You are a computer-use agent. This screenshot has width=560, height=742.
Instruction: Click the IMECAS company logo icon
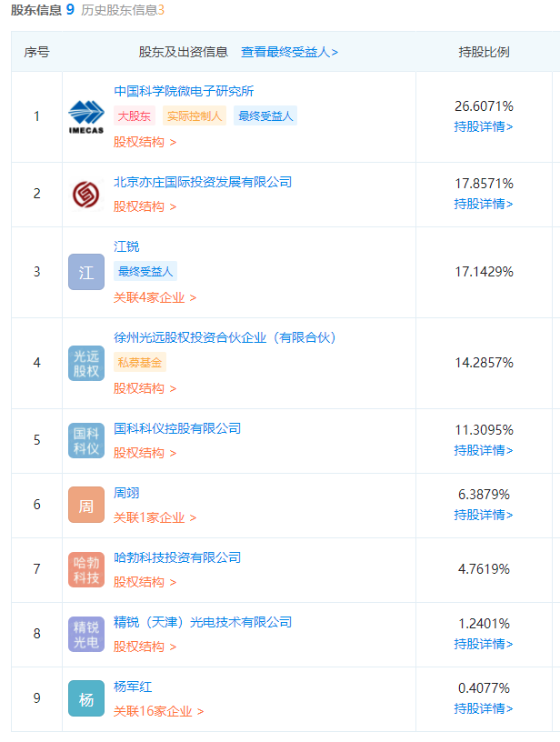(86, 116)
